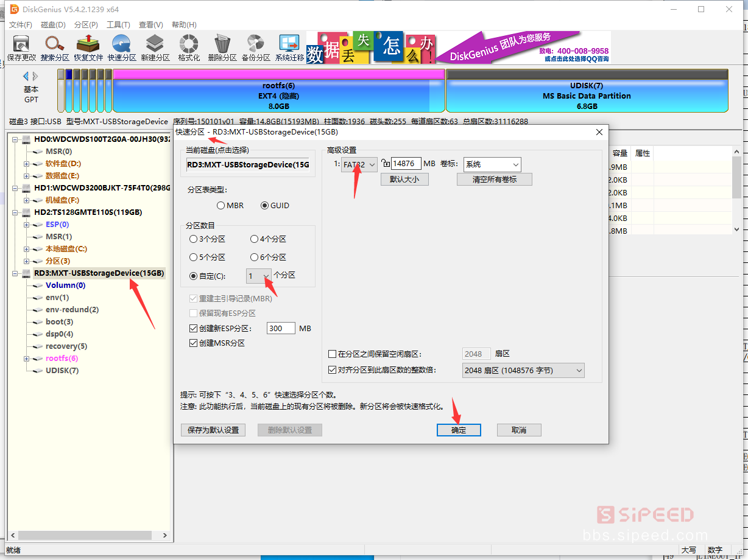748x560 pixels.
Task: Choose the 6个分区 option
Action: coord(268,257)
